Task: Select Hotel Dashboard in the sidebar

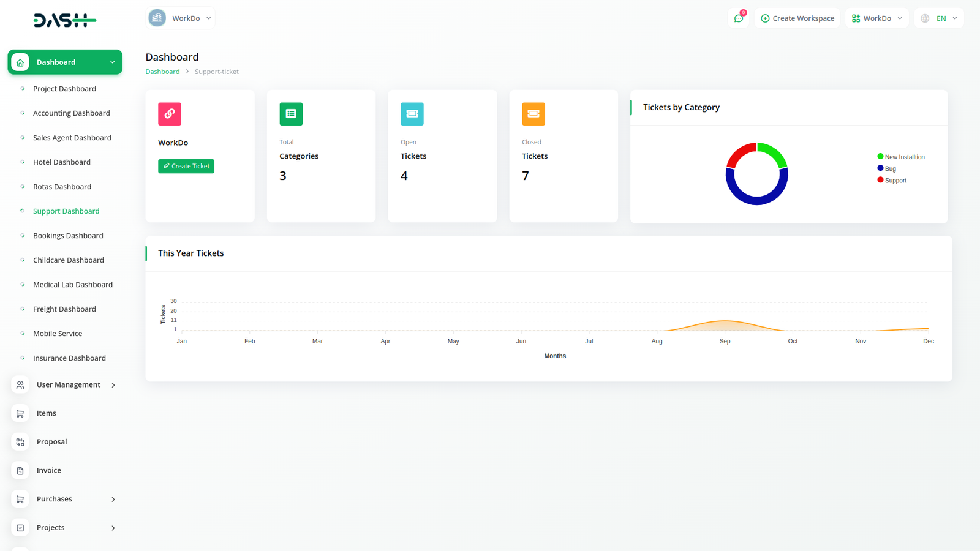Action: (x=62, y=162)
